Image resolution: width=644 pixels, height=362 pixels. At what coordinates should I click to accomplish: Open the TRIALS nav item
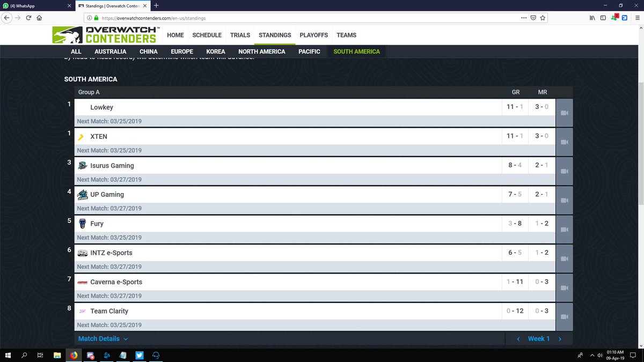[240, 35]
